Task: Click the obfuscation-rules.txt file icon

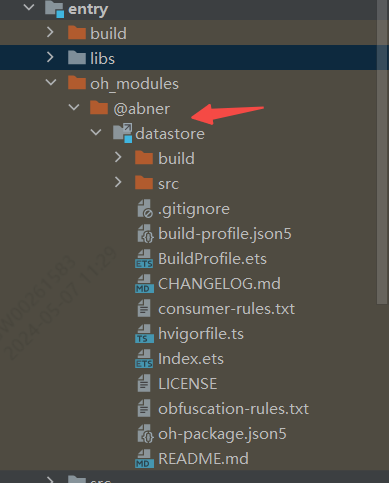Action: click(144, 408)
